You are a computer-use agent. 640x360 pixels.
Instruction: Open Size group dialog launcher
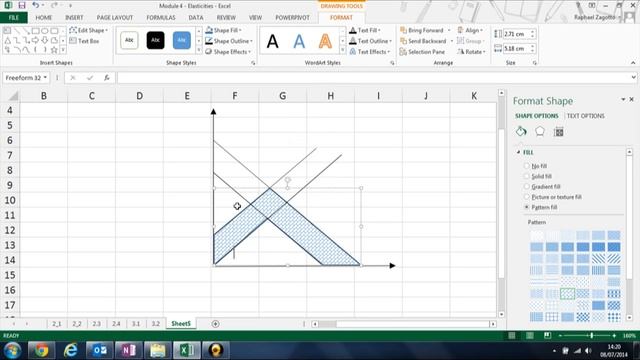(x=534, y=63)
